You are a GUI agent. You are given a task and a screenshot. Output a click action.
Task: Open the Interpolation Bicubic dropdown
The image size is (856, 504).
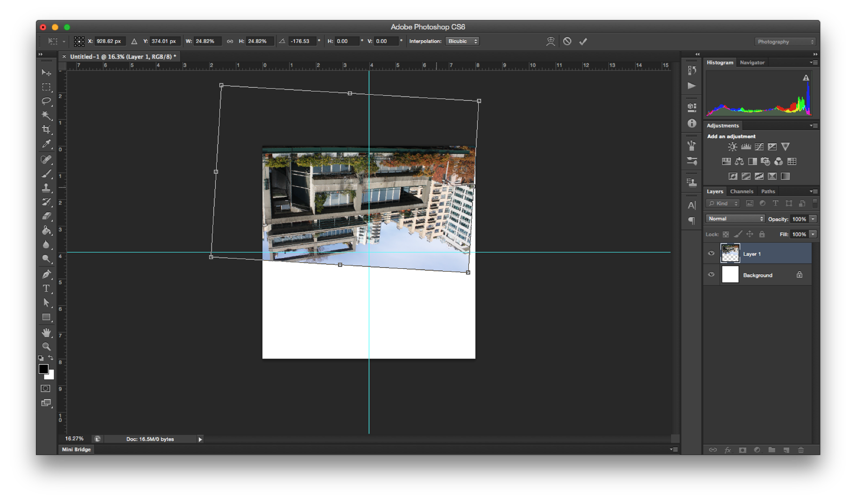462,42
